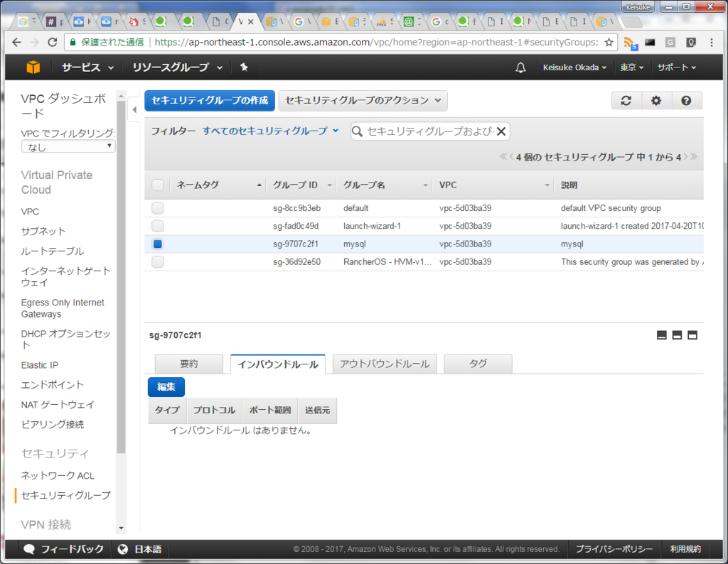Uncheck the mysql security group checkbox

click(158, 244)
